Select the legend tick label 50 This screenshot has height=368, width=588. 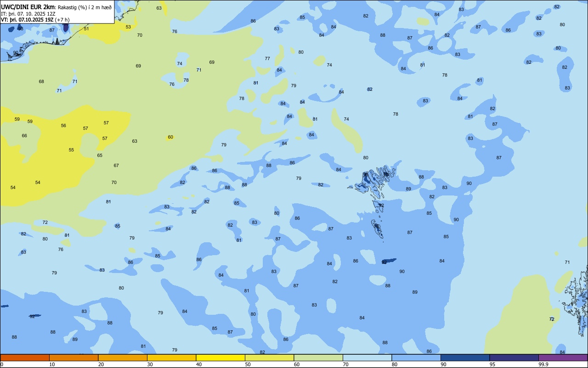[248, 364]
